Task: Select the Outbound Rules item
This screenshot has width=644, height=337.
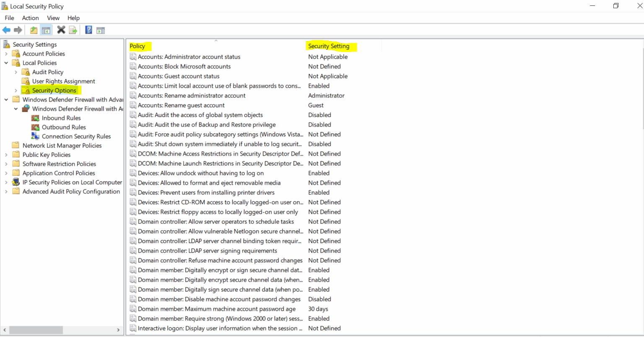Action: [x=64, y=127]
